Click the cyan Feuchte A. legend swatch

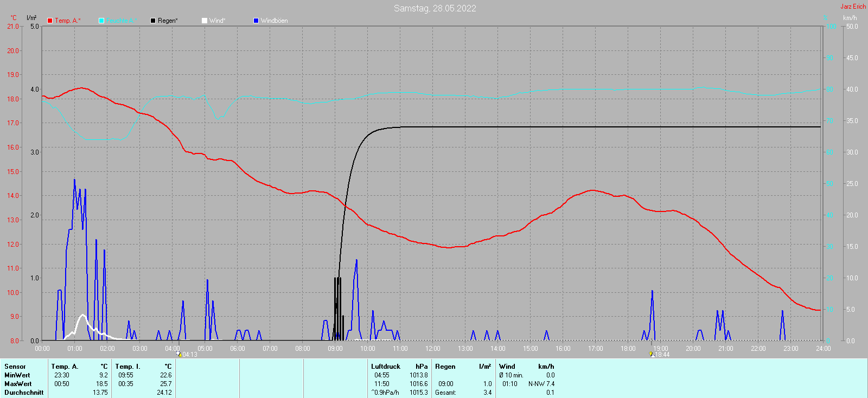[101, 21]
